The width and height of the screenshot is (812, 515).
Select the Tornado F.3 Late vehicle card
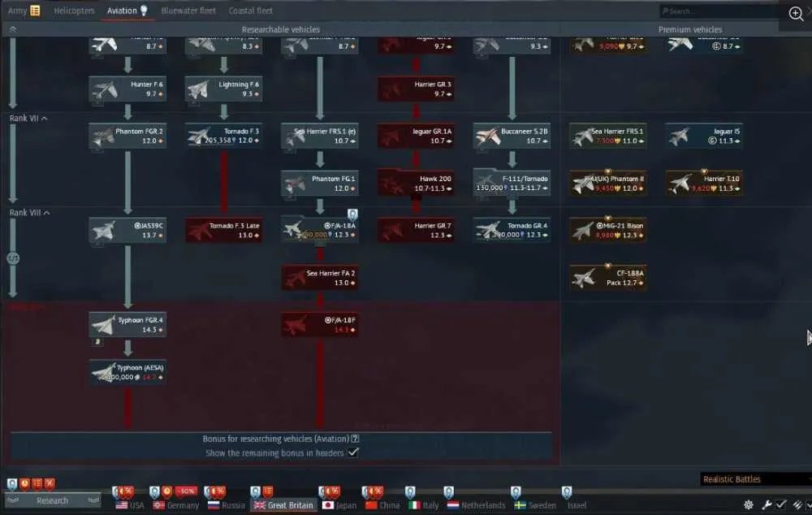tap(224, 231)
